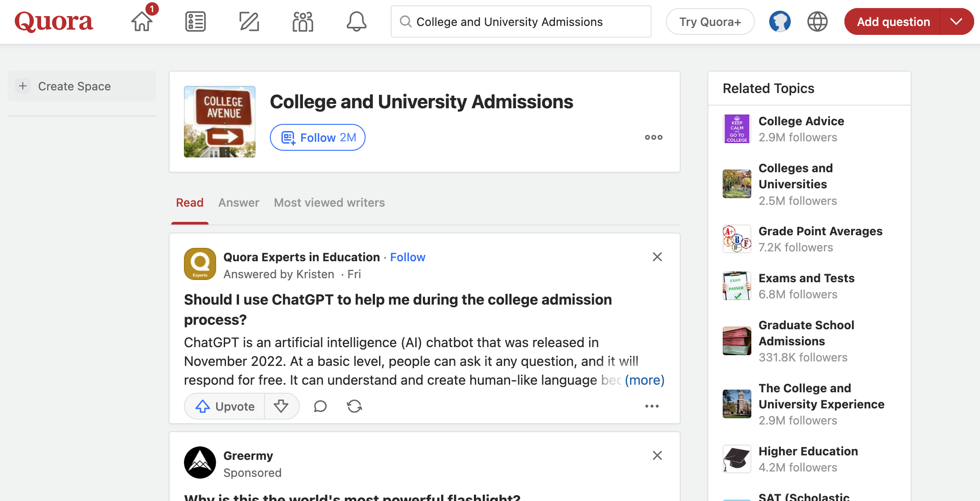Open the language globe icon
980x501 pixels.
coord(817,21)
